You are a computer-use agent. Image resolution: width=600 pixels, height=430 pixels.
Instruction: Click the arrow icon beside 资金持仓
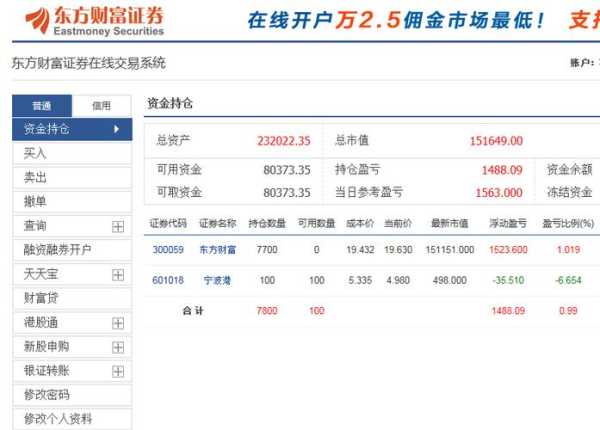pos(116,129)
